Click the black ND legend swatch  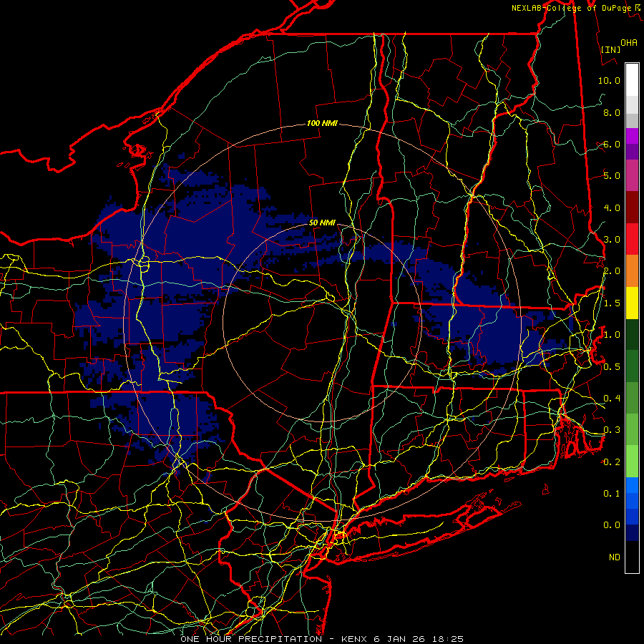pos(632,557)
